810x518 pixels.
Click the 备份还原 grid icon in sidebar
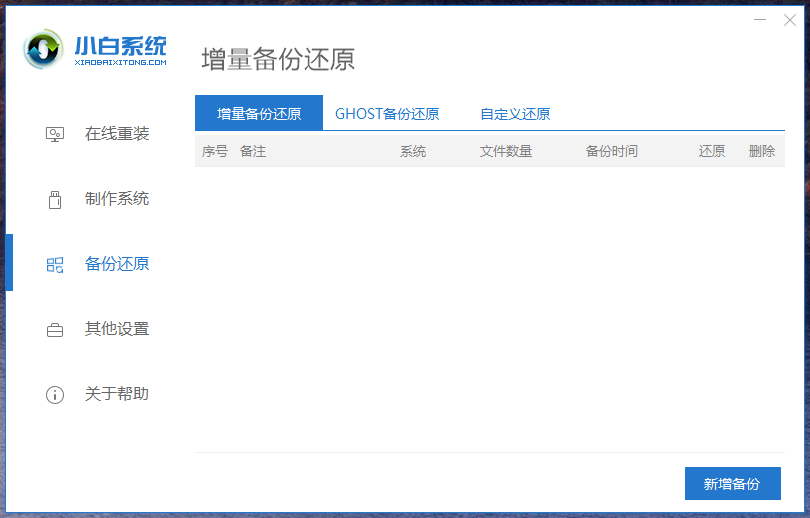(55, 264)
